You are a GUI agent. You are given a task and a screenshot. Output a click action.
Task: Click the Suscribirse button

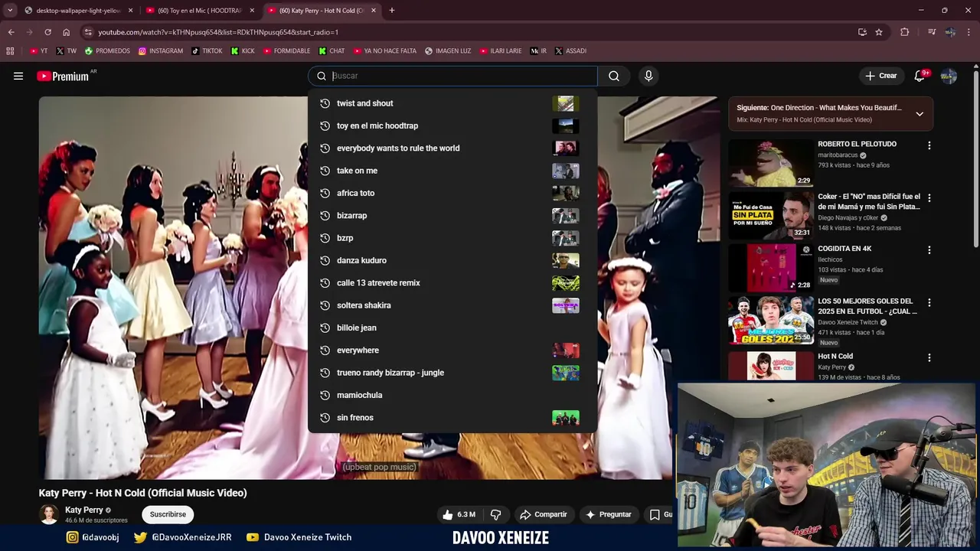[168, 514]
